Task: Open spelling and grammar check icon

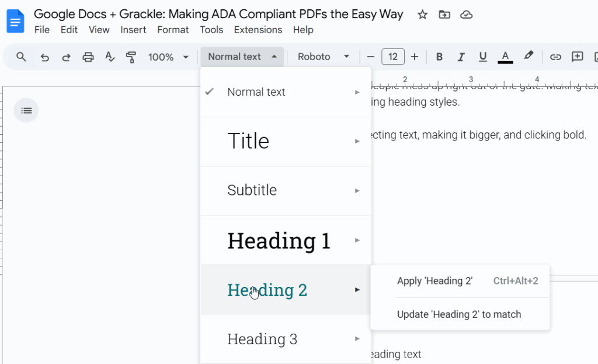Action: point(110,57)
